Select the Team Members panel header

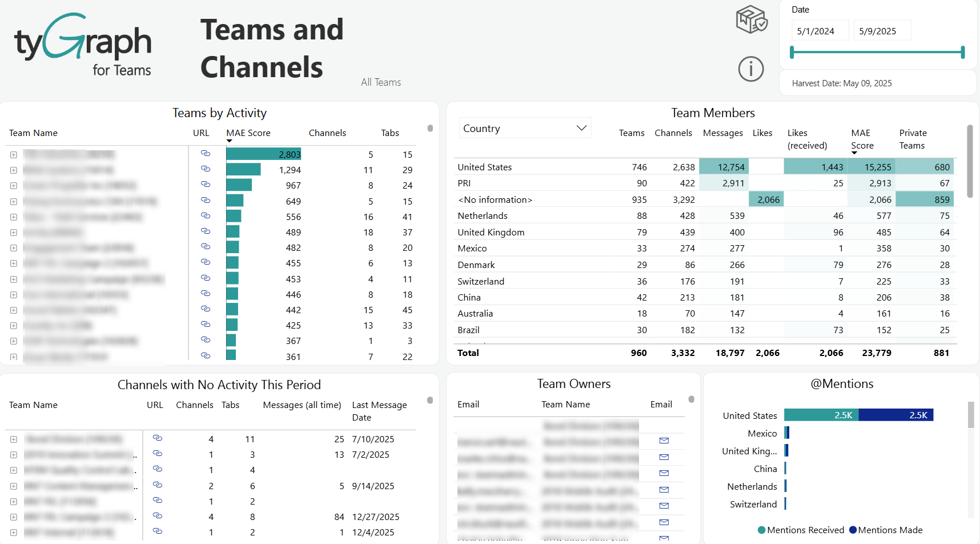[713, 113]
